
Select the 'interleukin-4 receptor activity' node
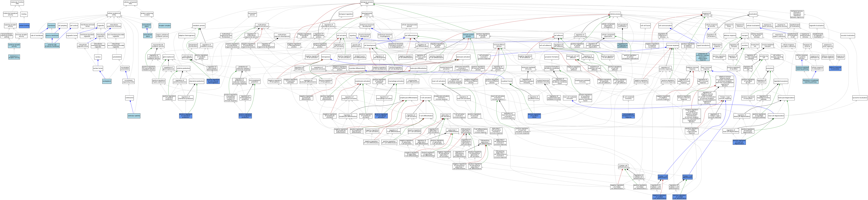tap(14, 57)
